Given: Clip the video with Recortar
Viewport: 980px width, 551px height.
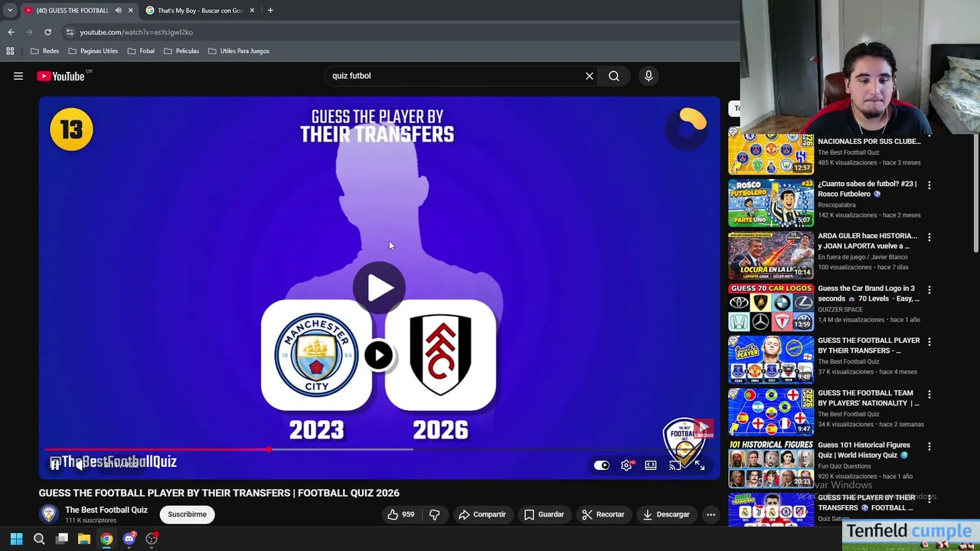Looking at the screenshot, I should (x=603, y=514).
